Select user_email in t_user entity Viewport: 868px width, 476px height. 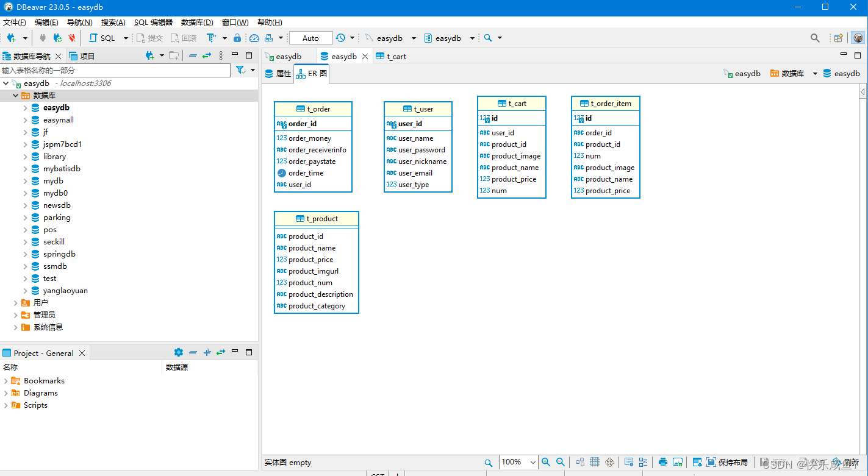[x=409, y=173]
